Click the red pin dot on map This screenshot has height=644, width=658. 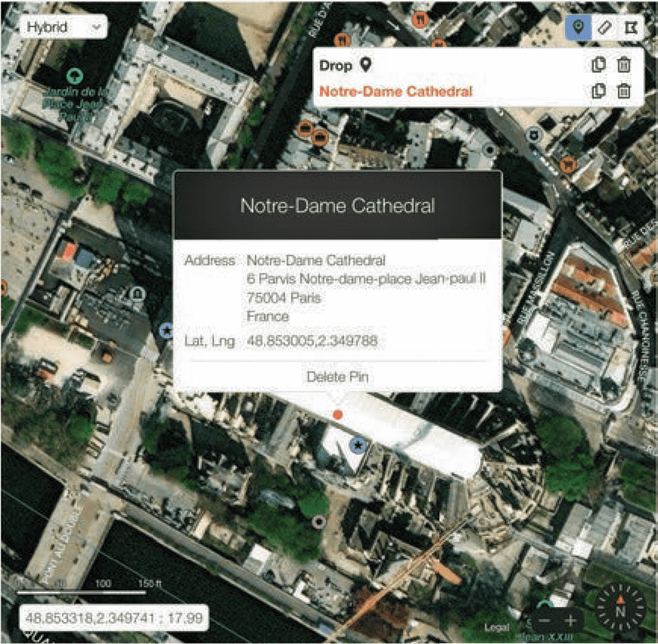[338, 415]
